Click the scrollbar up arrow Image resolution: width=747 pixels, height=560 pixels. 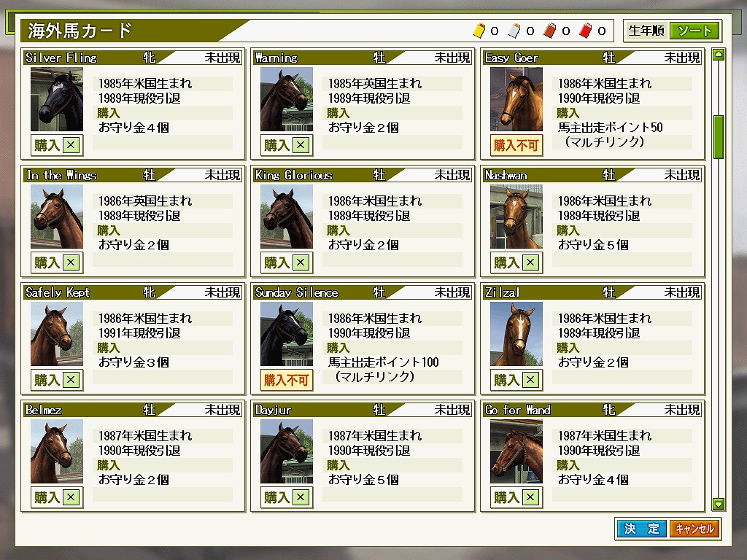click(x=719, y=54)
